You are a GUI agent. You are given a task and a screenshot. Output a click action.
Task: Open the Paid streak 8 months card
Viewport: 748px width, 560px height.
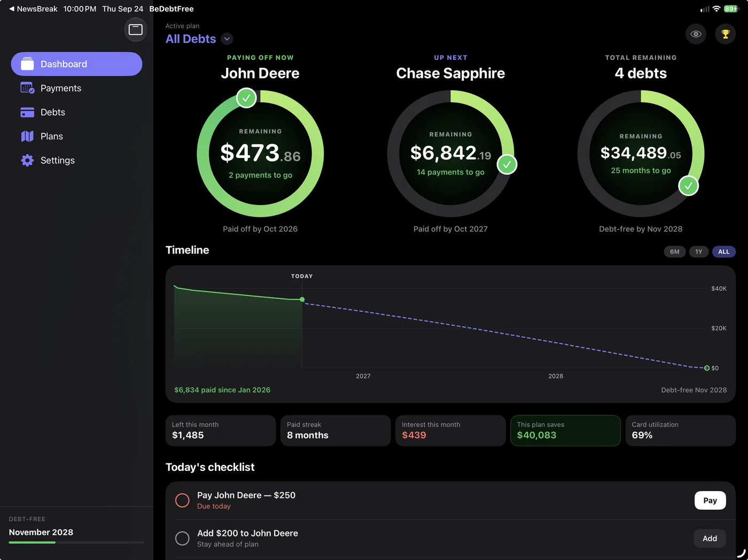tap(336, 430)
